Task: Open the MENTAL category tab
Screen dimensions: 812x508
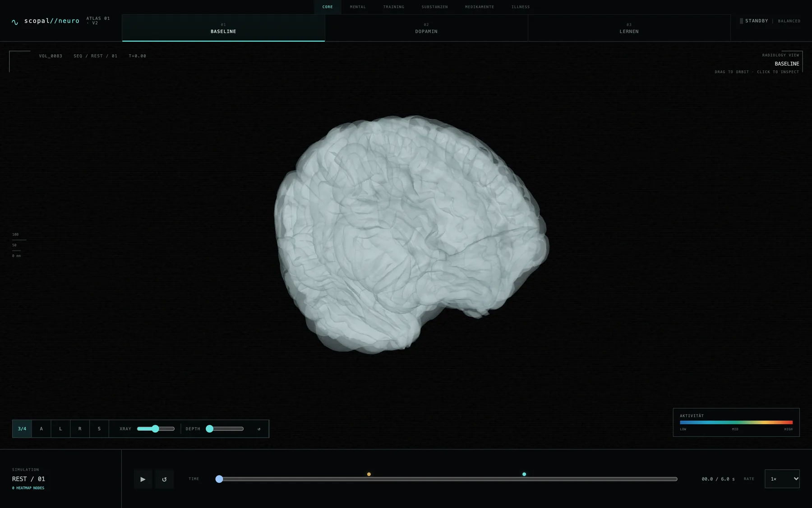Action: tap(358, 7)
